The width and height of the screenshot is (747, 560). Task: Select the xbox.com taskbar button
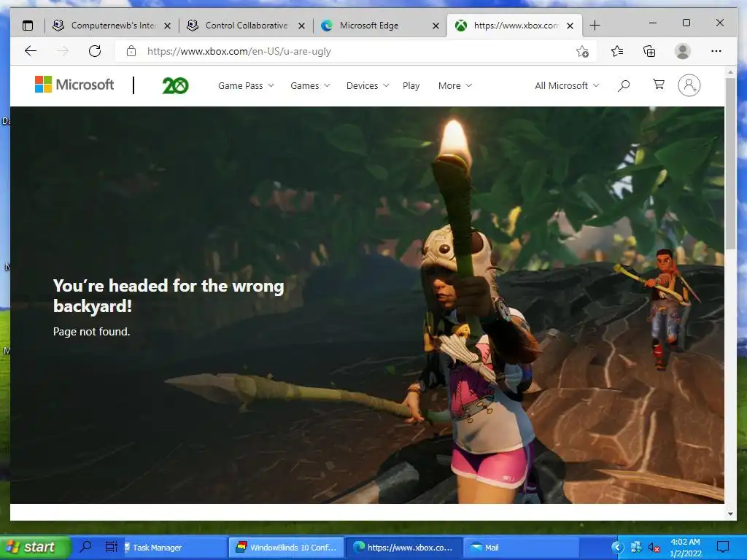pos(403,548)
